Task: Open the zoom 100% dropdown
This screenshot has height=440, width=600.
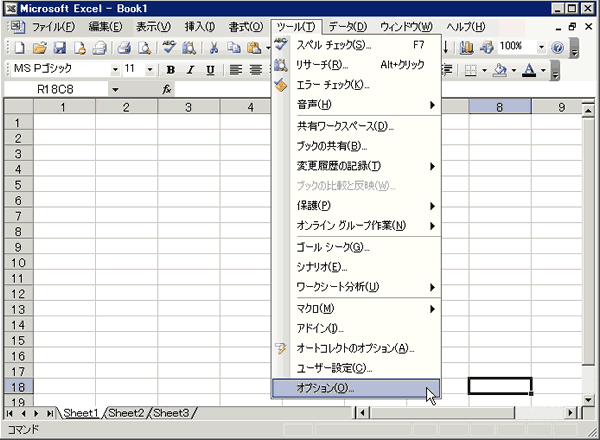Action: point(541,48)
